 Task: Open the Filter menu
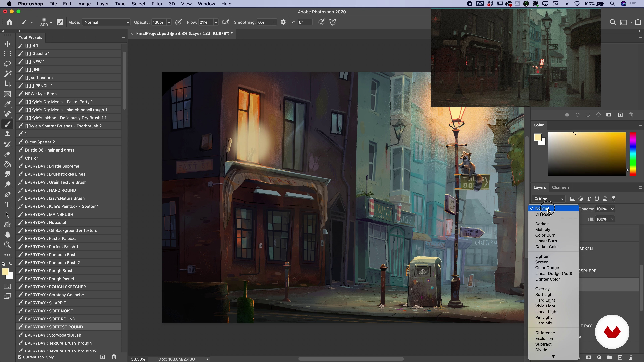(157, 4)
